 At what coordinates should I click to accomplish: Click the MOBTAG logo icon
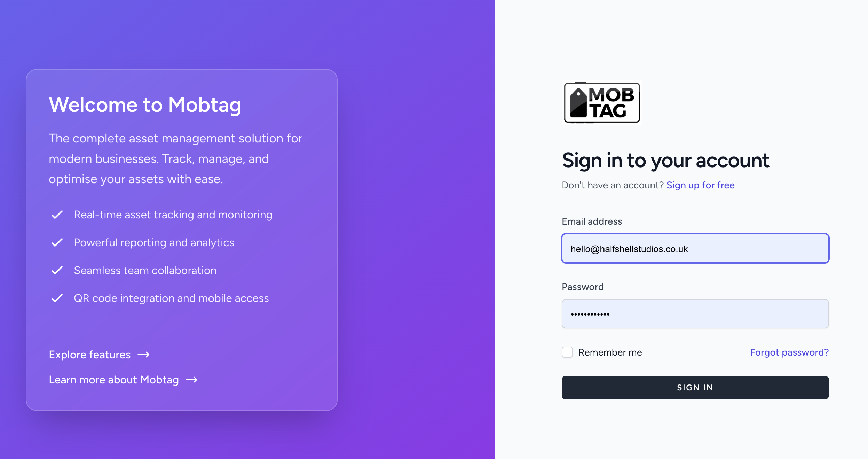coord(601,103)
